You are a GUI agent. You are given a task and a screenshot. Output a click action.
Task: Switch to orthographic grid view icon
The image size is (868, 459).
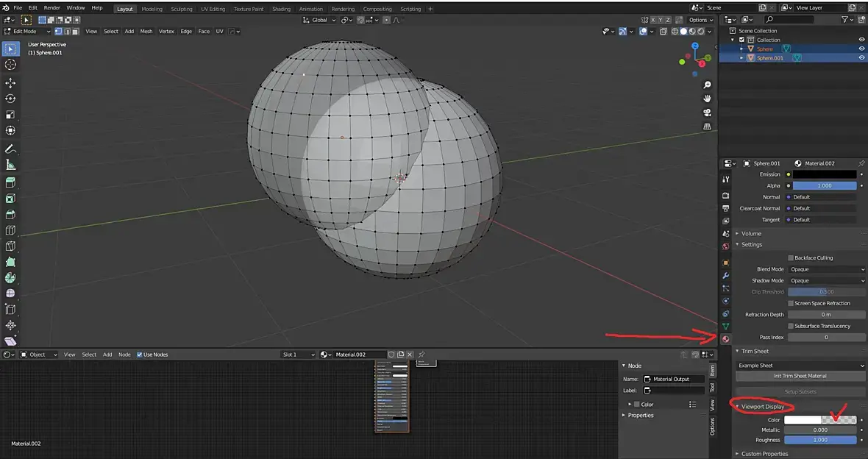pos(708,127)
